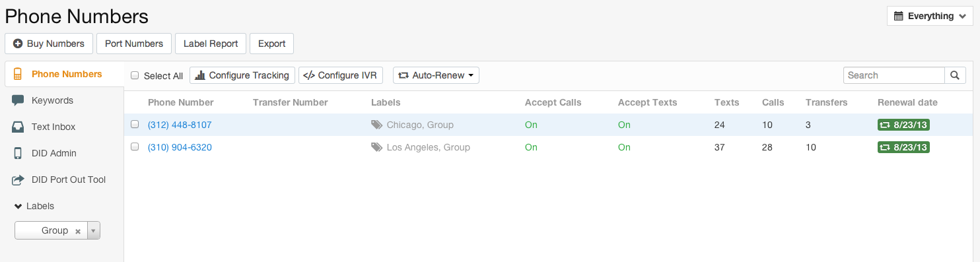Click the Texts column header
This screenshot has height=262, width=980.
(727, 102)
